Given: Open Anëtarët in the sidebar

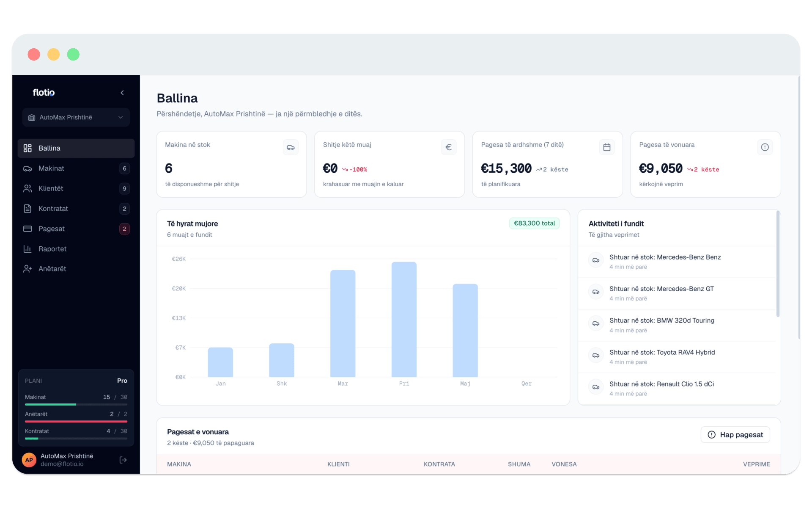Looking at the screenshot, I should 76,269.
